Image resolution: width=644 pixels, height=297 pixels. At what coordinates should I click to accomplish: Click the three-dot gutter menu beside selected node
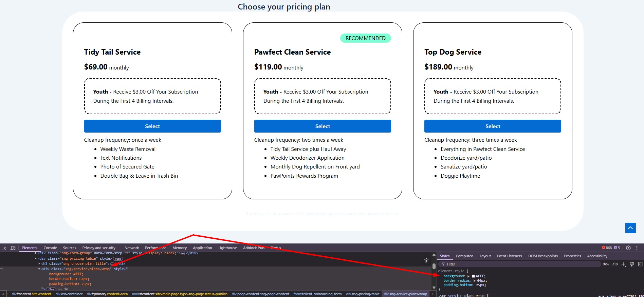2,269
